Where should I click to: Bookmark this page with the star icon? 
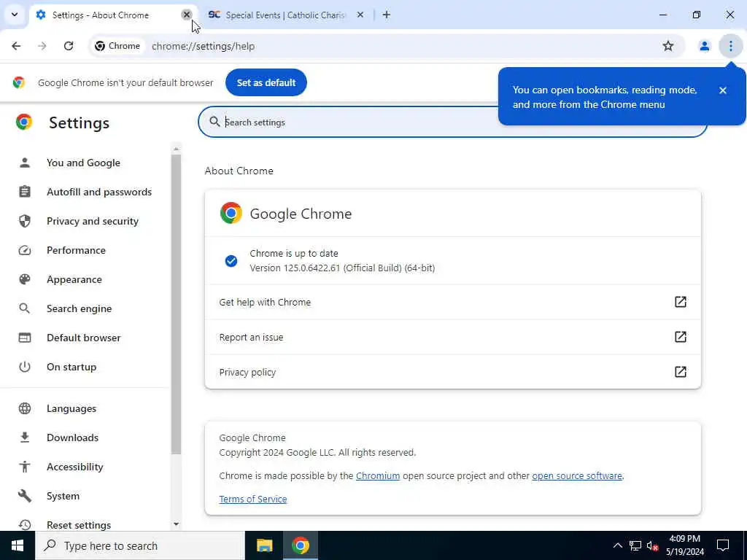[x=668, y=46]
